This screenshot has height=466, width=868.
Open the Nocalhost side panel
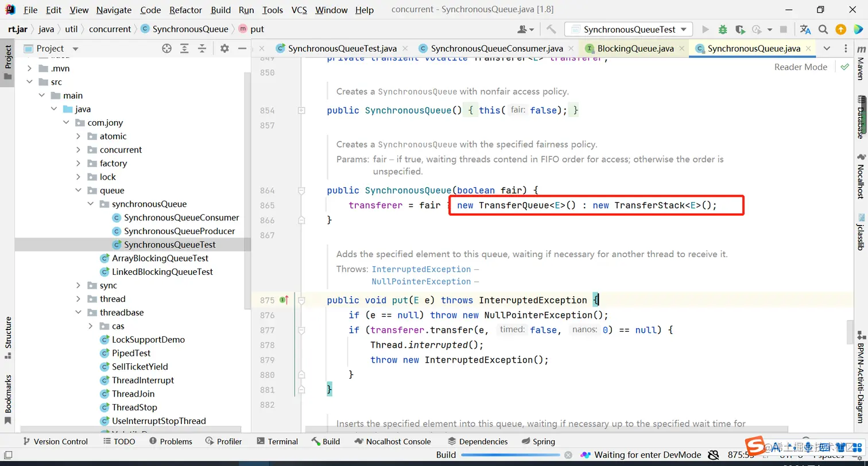(x=860, y=177)
